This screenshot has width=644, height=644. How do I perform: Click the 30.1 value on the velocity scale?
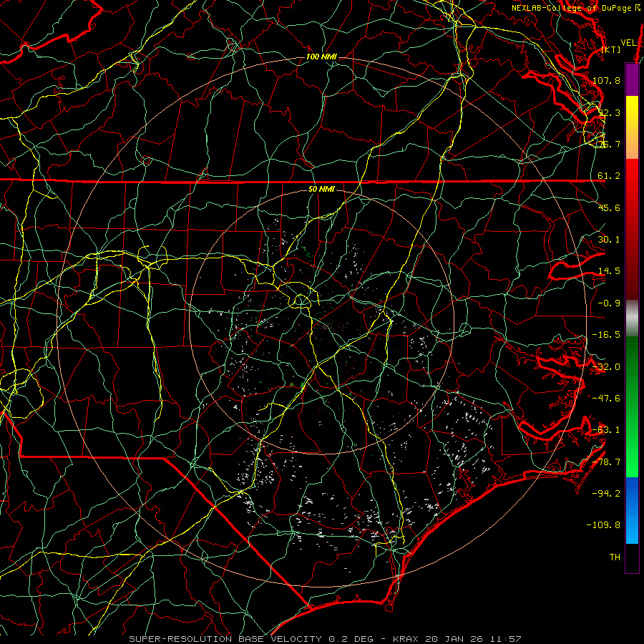pos(609,240)
